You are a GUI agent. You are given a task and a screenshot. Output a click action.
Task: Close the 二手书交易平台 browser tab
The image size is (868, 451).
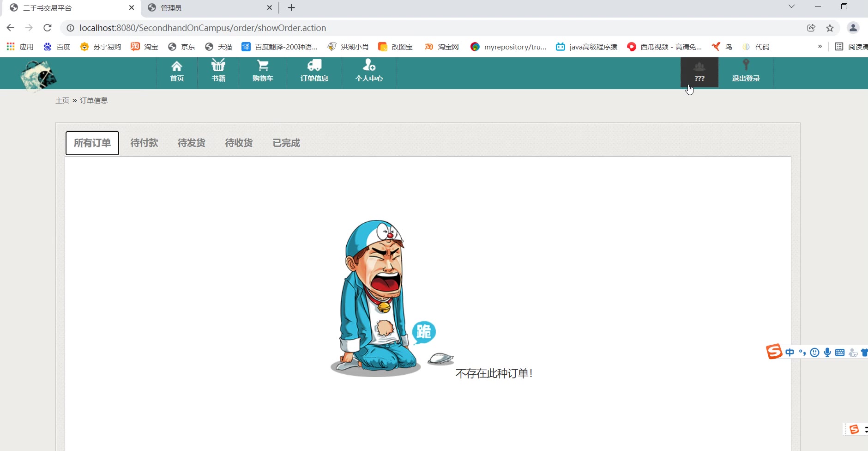pyautogui.click(x=132, y=8)
